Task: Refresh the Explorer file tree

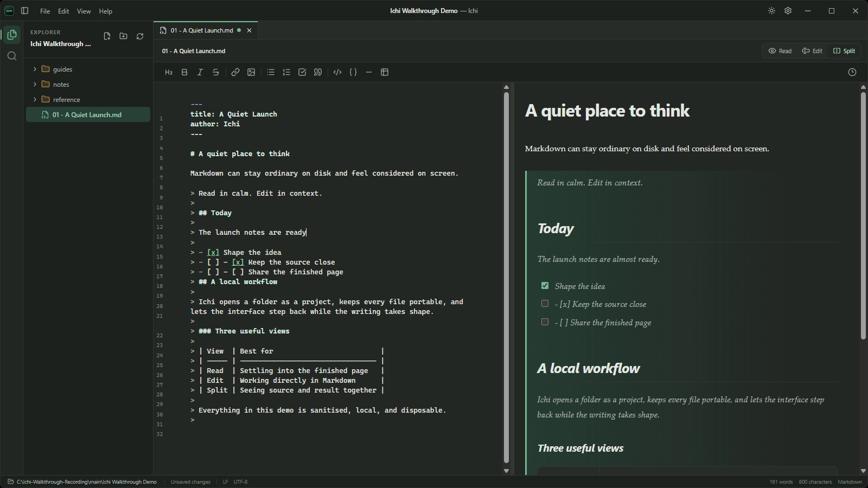Action: pos(140,36)
